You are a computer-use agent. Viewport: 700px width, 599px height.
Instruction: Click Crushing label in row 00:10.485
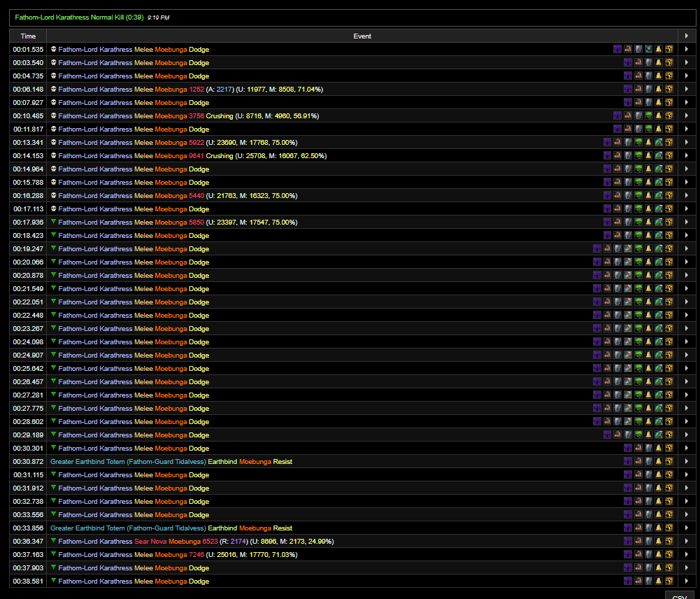point(219,115)
